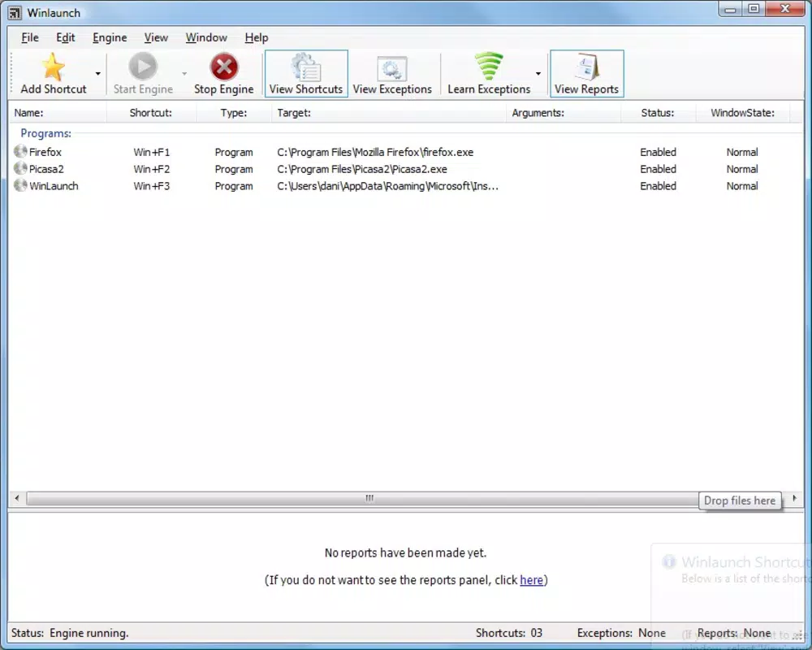Click the View Exceptions toolbar icon
Screen dimensions: 812x650
click(x=392, y=69)
